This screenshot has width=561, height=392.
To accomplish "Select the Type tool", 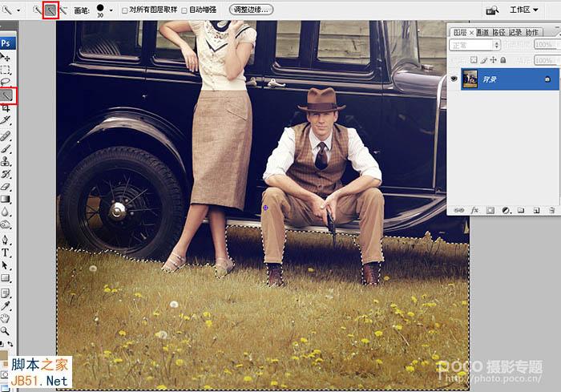I will [x=6, y=253].
